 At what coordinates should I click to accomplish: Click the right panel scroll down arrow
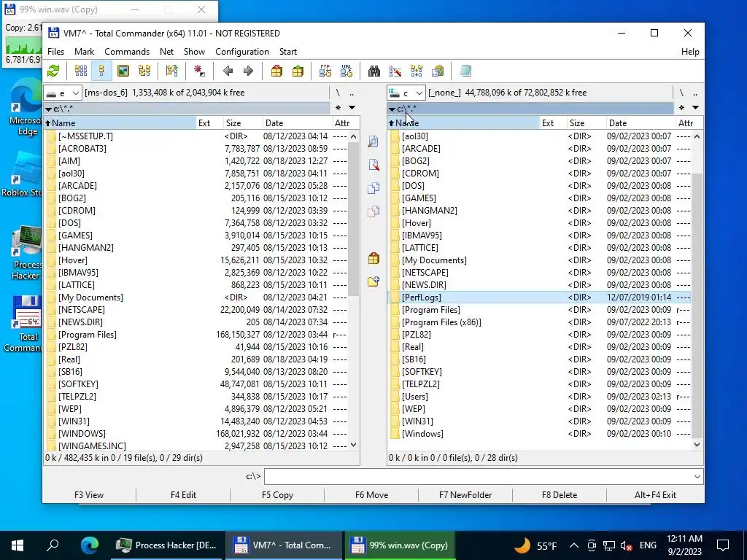[x=697, y=445]
